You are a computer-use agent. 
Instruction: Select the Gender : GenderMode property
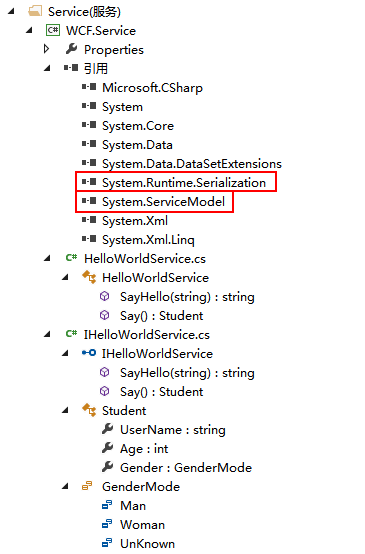pos(177,467)
